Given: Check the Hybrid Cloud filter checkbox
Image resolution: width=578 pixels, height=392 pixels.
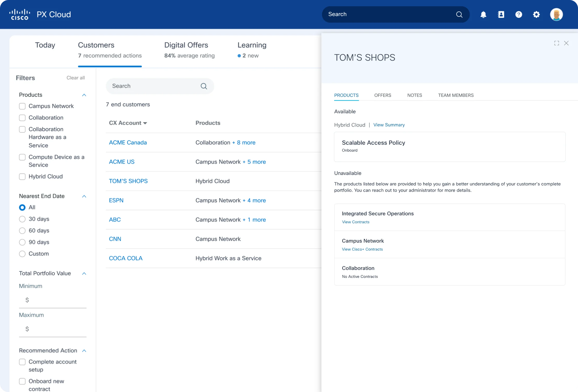Looking at the screenshot, I should tap(22, 177).
